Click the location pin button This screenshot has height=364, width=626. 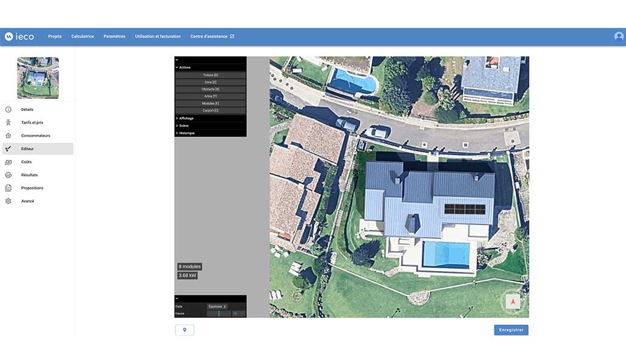(184, 330)
